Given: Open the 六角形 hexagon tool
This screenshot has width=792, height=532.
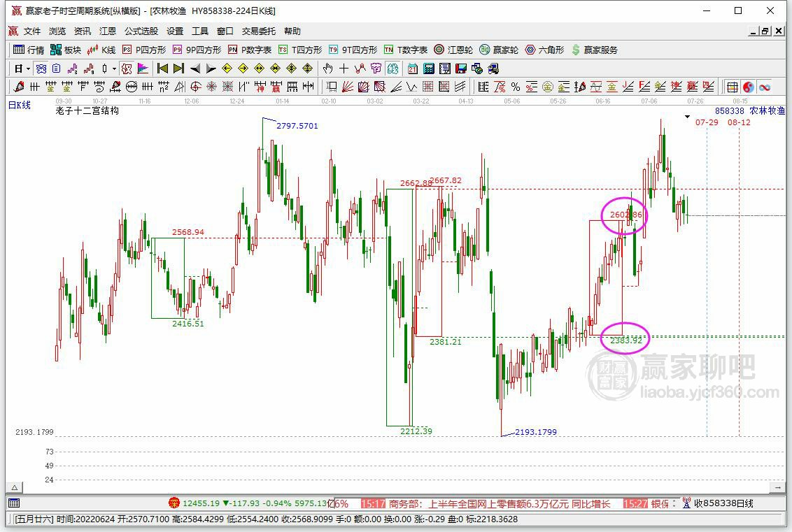Looking at the screenshot, I should (544, 50).
